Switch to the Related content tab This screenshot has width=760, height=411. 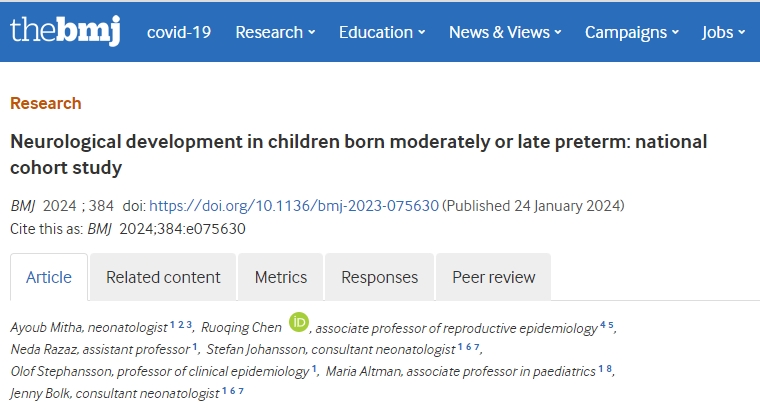163,277
